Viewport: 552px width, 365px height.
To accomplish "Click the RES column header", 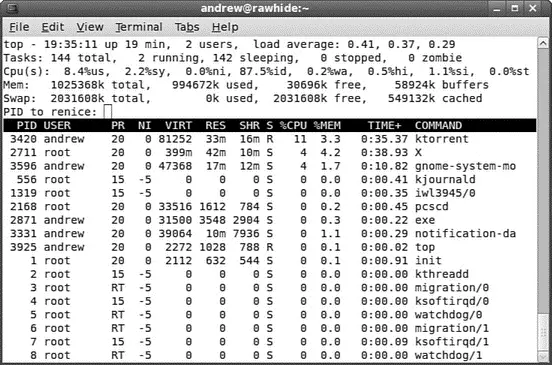I will pos(215,126).
